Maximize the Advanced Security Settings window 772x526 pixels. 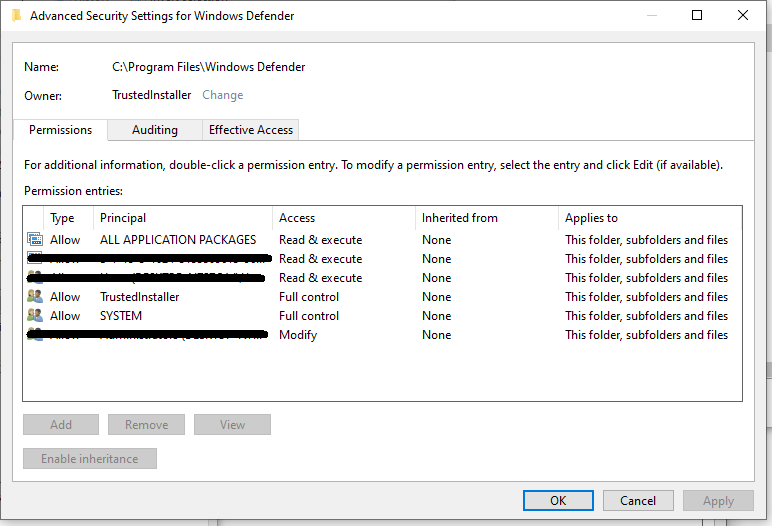click(697, 15)
